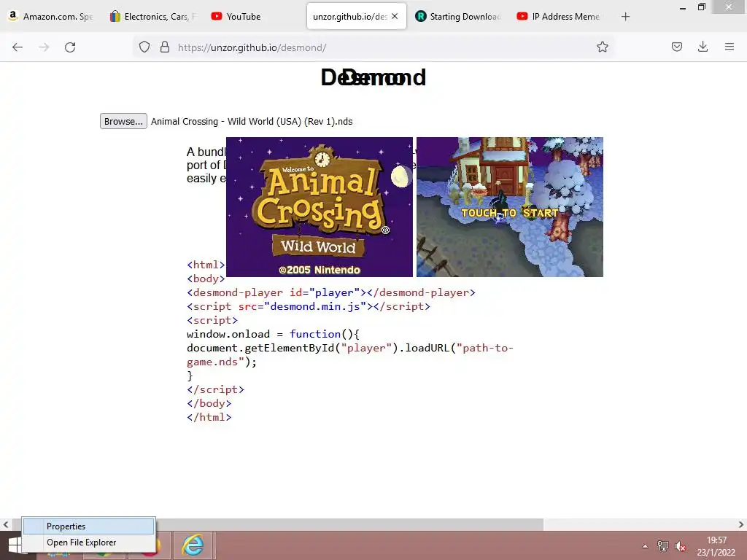Viewport: 747px width, 560px height.
Task: Switch to the Electronics, Cars tab
Action: 153,16
